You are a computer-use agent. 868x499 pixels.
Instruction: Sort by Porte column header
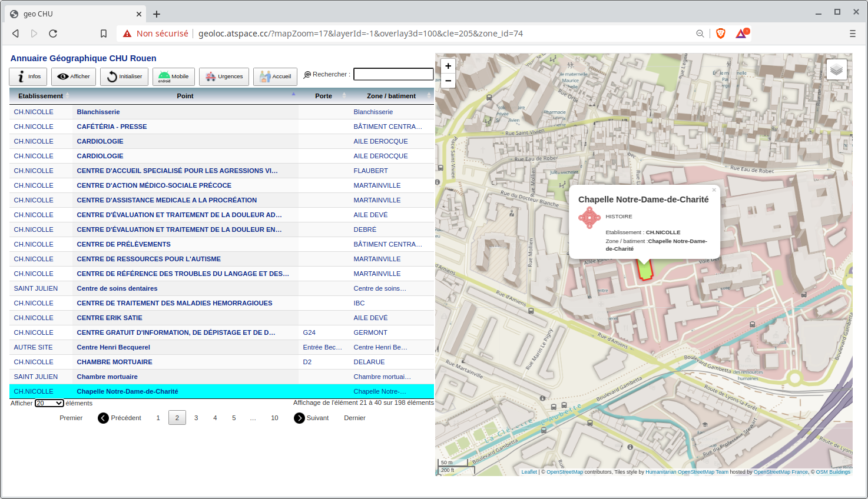tap(323, 96)
